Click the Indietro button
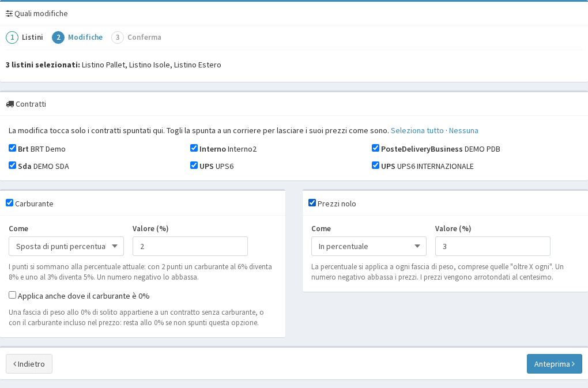The height and width of the screenshot is (388, 588). (x=29, y=364)
